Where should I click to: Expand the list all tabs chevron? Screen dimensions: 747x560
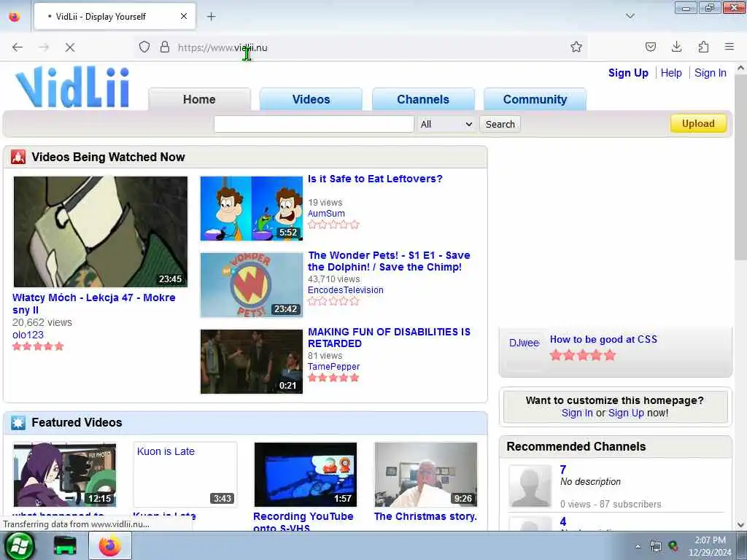coord(630,16)
